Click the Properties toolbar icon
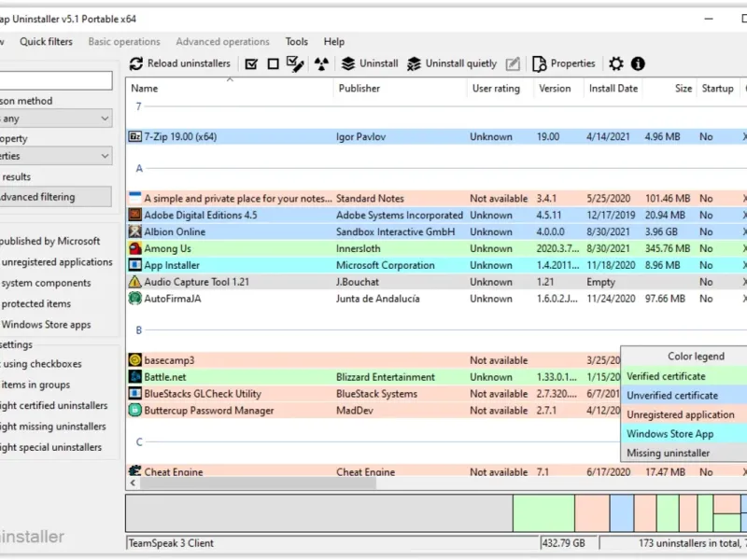The height and width of the screenshot is (560, 747). [539, 63]
